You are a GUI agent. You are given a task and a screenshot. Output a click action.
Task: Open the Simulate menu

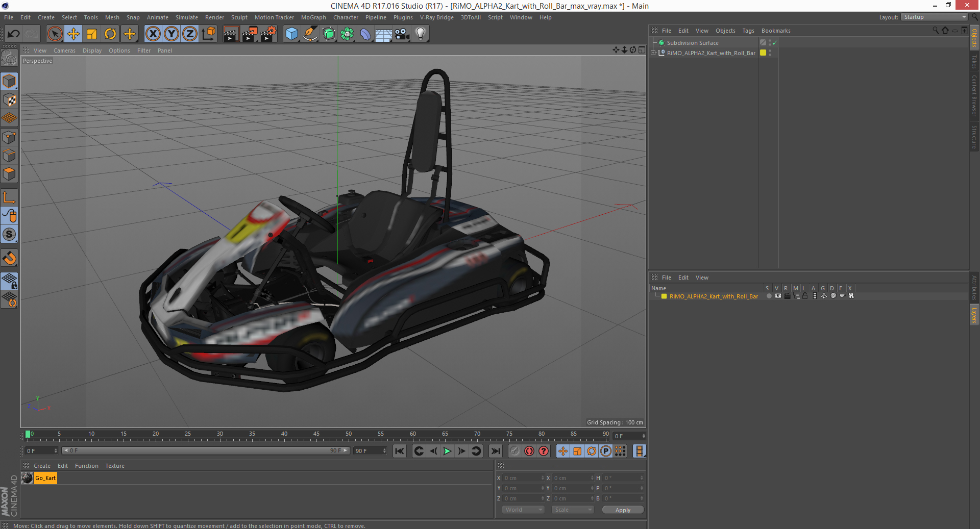187,17
